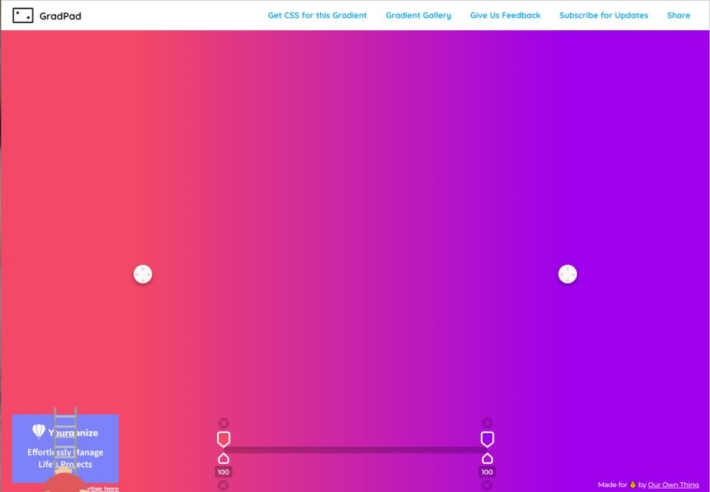The width and height of the screenshot is (710, 492).
Task: Edit the right stop opacity value 100
Action: pos(487,472)
